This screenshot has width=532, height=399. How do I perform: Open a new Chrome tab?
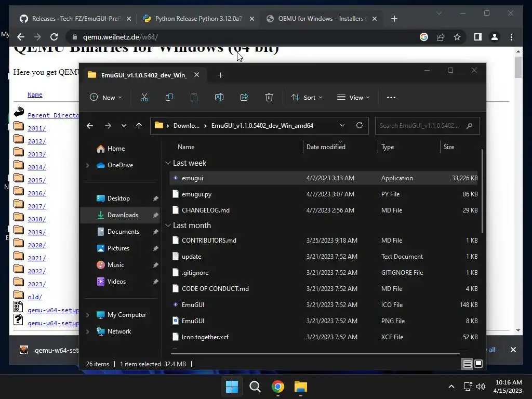pyautogui.click(x=394, y=19)
